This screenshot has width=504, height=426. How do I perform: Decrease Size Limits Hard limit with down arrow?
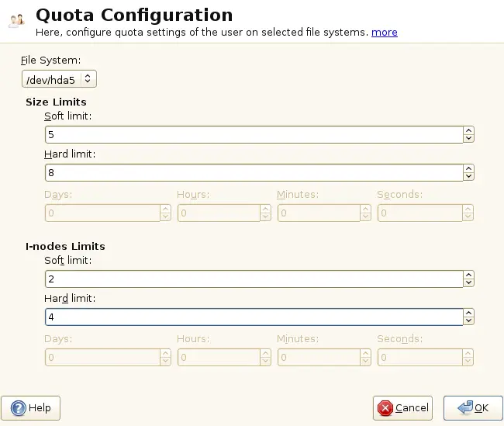point(468,176)
